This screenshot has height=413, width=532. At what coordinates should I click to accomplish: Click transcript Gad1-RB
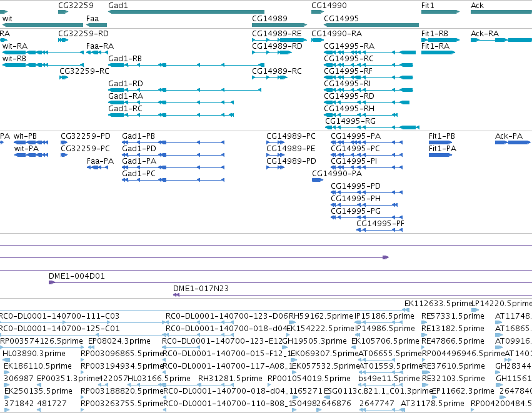(x=125, y=59)
